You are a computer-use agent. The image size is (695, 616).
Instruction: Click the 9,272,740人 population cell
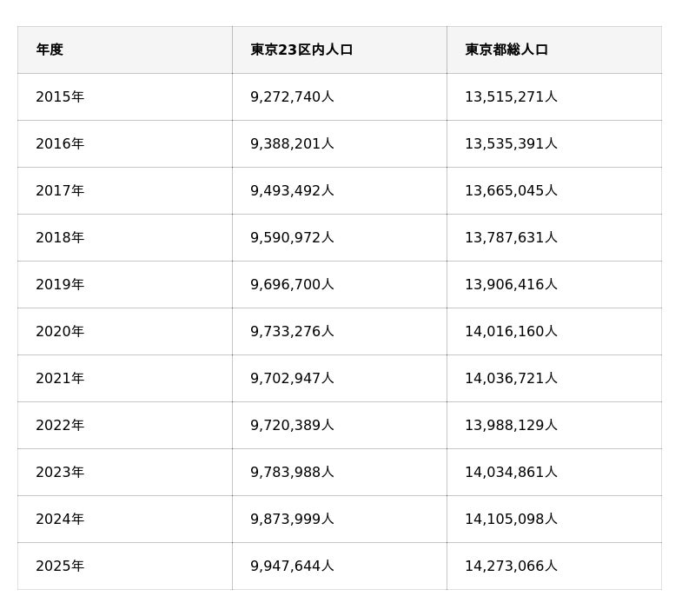pyautogui.click(x=292, y=97)
